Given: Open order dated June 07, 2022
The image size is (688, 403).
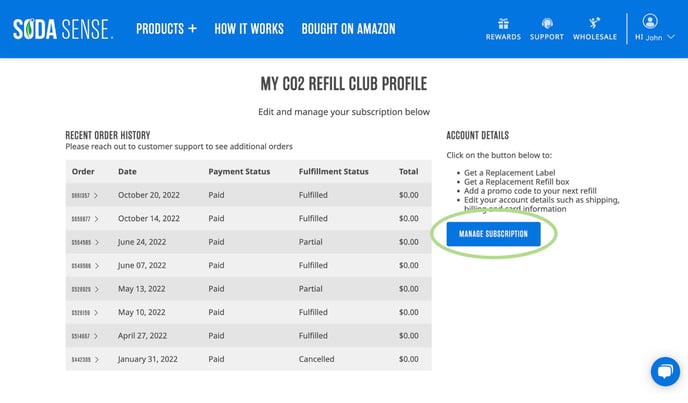Looking at the screenshot, I should (85, 266).
